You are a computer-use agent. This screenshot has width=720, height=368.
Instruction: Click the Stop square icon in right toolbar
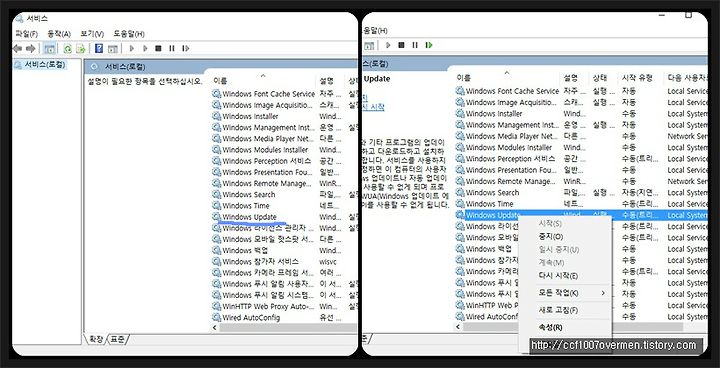point(401,45)
